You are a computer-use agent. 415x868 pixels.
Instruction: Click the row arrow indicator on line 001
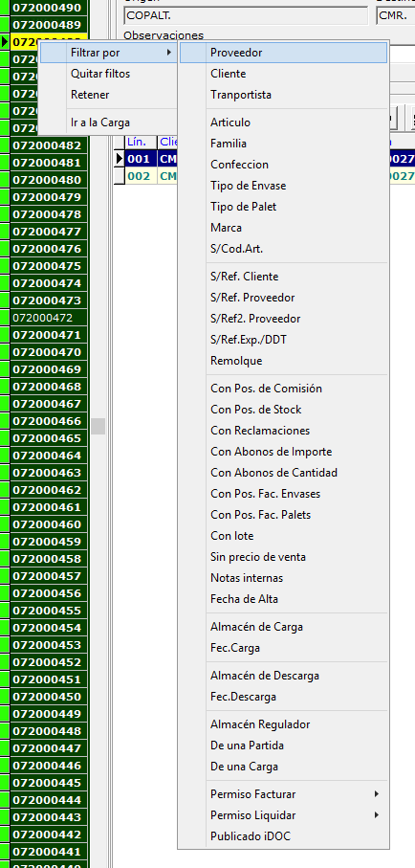pyautogui.click(x=119, y=159)
